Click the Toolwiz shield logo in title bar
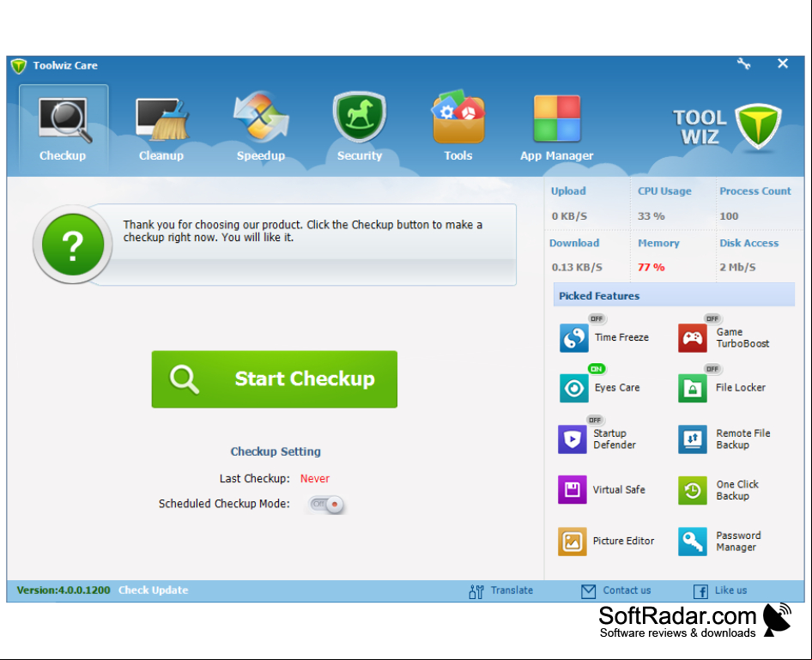The height and width of the screenshot is (660, 812). 19,66
